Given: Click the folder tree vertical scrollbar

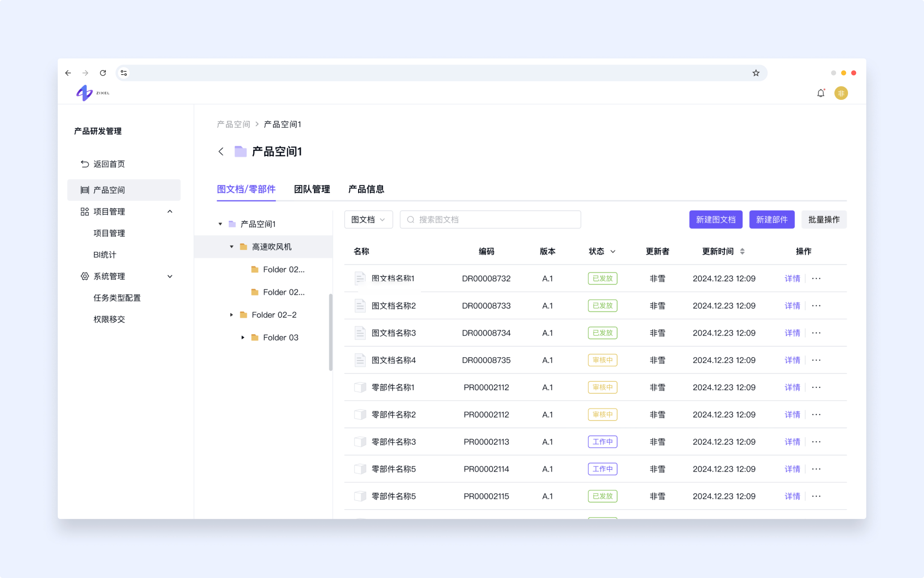Looking at the screenshot, I should tap(331, 332).
